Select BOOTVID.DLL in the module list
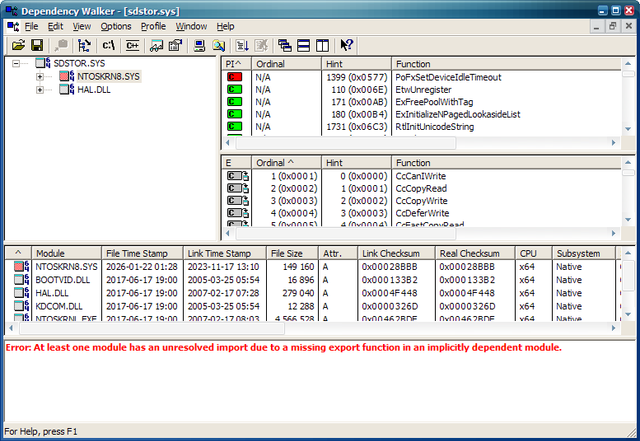The height and width of the screenshot is (441, 640). [62, 280]
